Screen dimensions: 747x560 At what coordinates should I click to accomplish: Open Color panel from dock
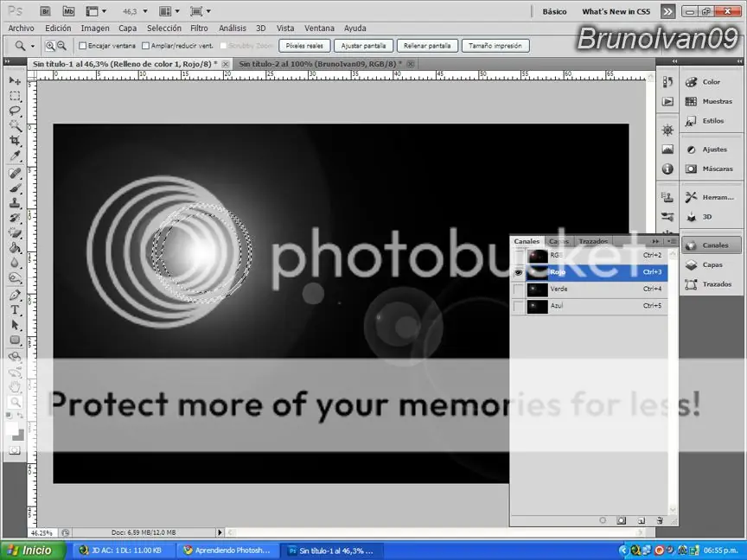(711, 82)
